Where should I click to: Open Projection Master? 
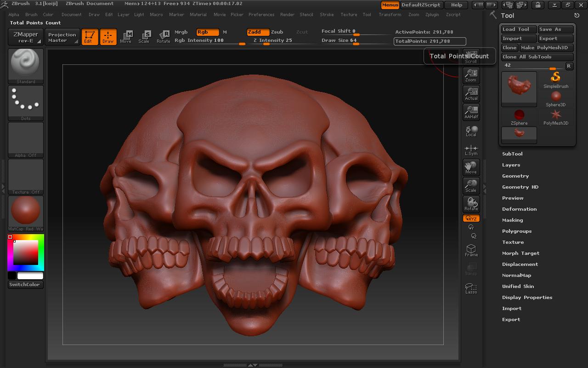tap(62, 37)
